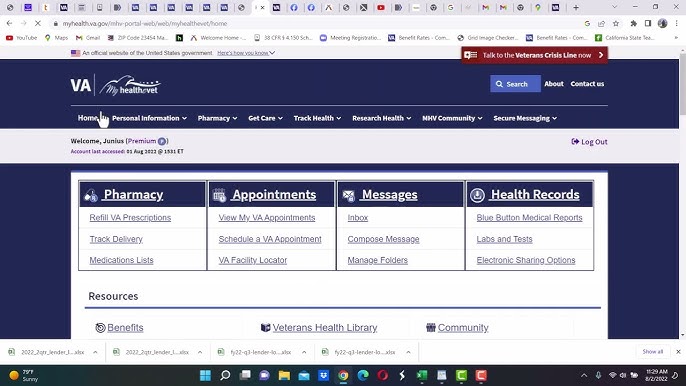Open the tab search chevron in Chrome

(x=614, y=7)
